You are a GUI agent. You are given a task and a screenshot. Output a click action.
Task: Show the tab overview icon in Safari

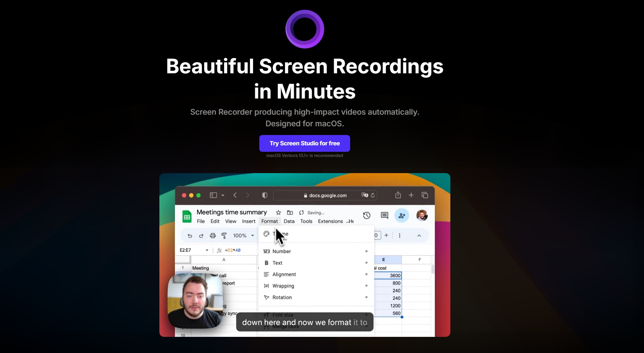[425, 195]
